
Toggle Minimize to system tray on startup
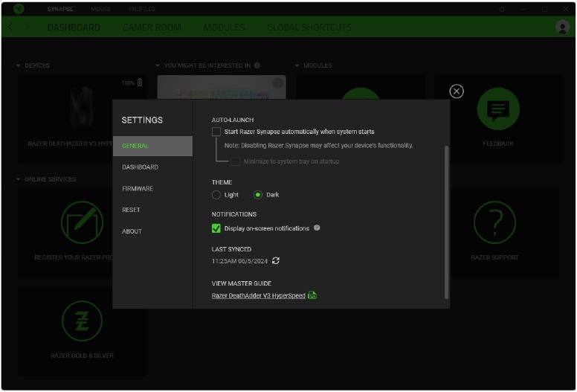click(235, 161)
